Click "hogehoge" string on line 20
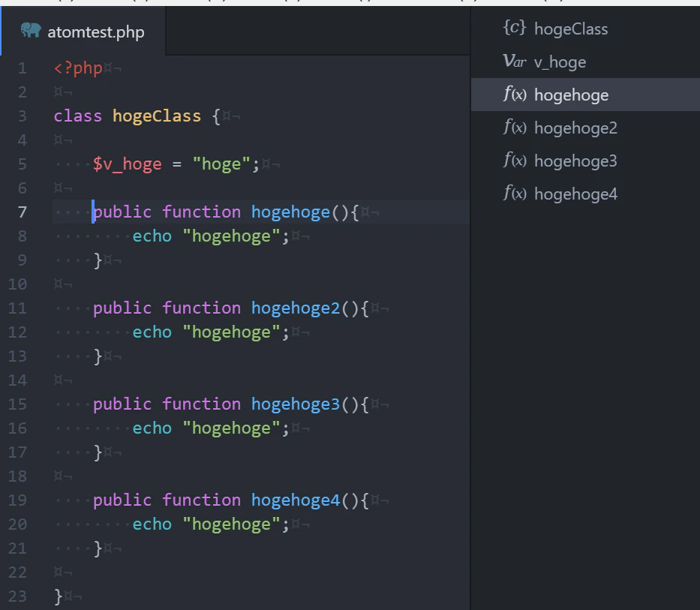 coord(231,524)
